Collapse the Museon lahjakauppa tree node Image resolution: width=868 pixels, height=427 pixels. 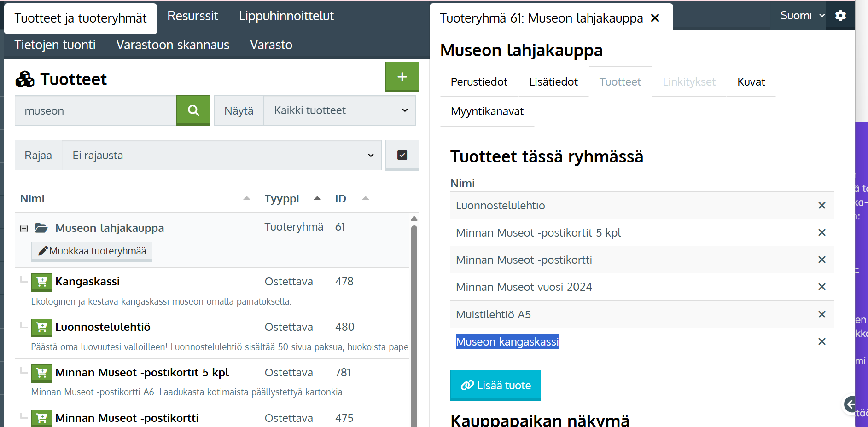[24, 229]
